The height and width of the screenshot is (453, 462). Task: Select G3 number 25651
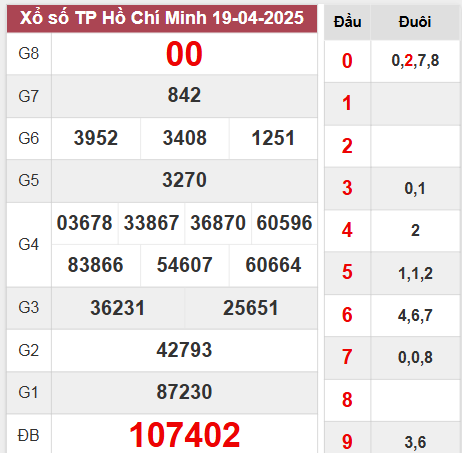[x=250, y=308]
